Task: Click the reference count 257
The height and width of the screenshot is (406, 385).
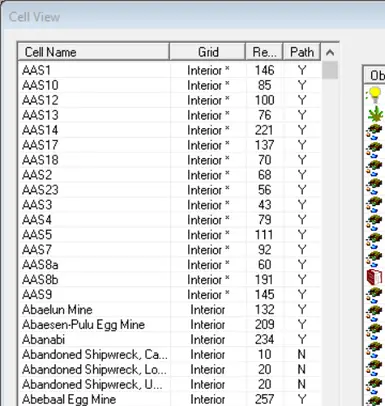Action: (x=264, y=399)
